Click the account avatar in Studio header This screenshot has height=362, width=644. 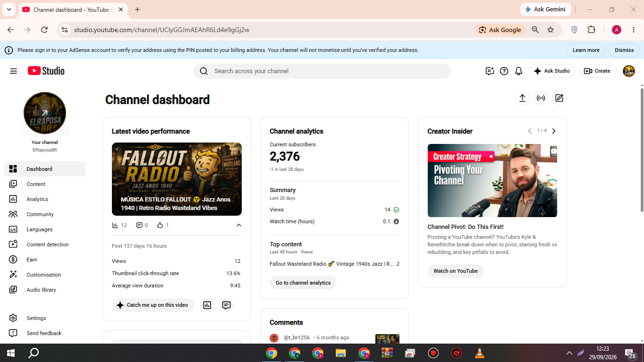tap(629, 71)
